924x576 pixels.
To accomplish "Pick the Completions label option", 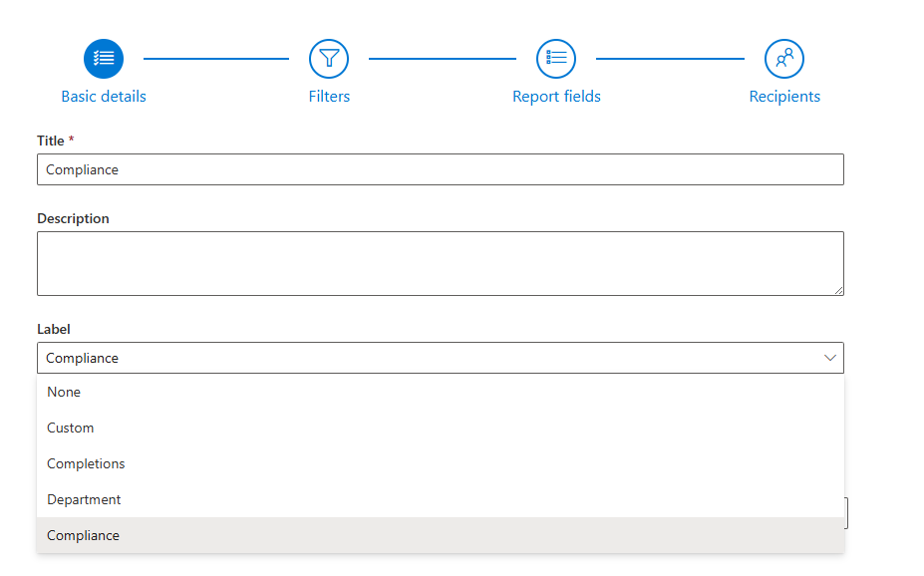I will click(x=86, y=463).
